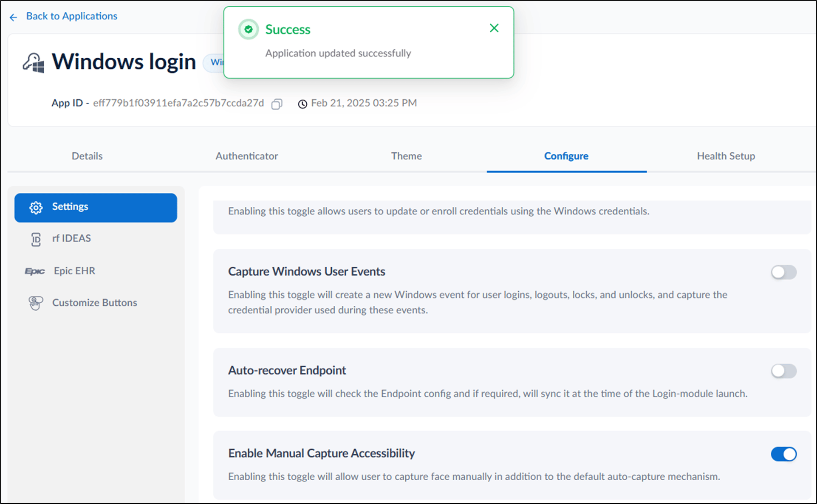Click the Windows login title
Image resolution: width=817 pixels, height=504 pixels.
[124, 62]
